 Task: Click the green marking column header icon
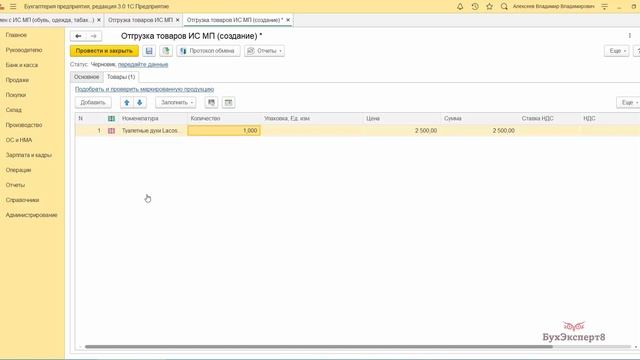click(x=111, y=118)
